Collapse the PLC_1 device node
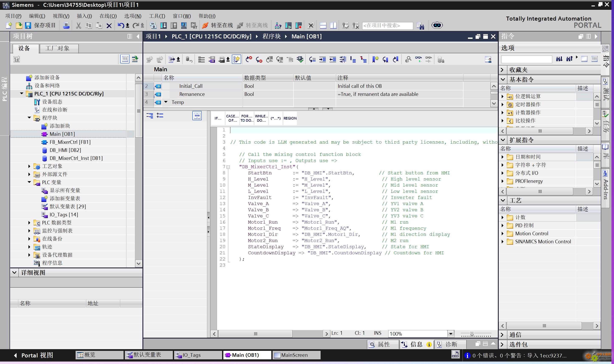Image resolution: width=614 pixels, height=364 pixels. (x=22, y=94)
